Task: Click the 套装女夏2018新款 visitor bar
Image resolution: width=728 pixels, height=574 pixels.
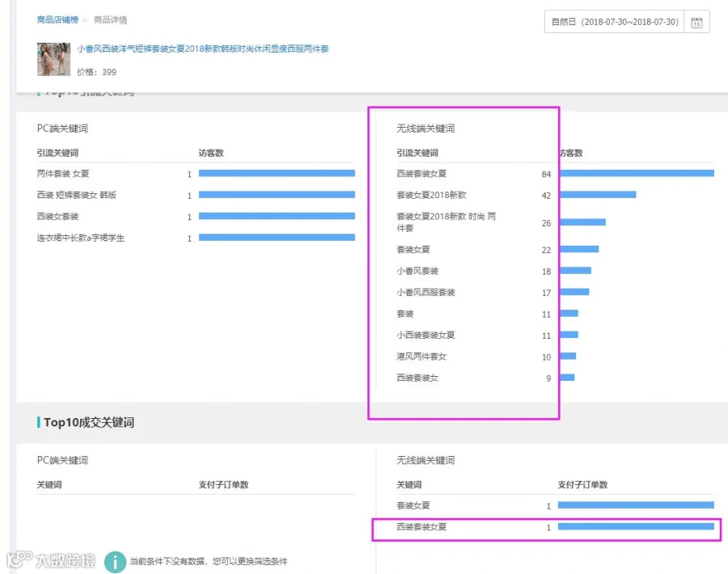Action: 598,194
